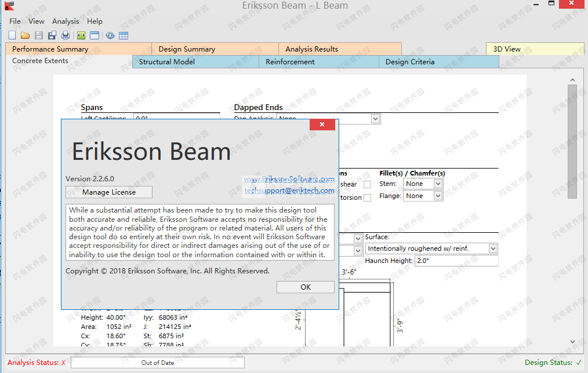
Task: Click the Height value 40.00"
Action: (116, 317)
